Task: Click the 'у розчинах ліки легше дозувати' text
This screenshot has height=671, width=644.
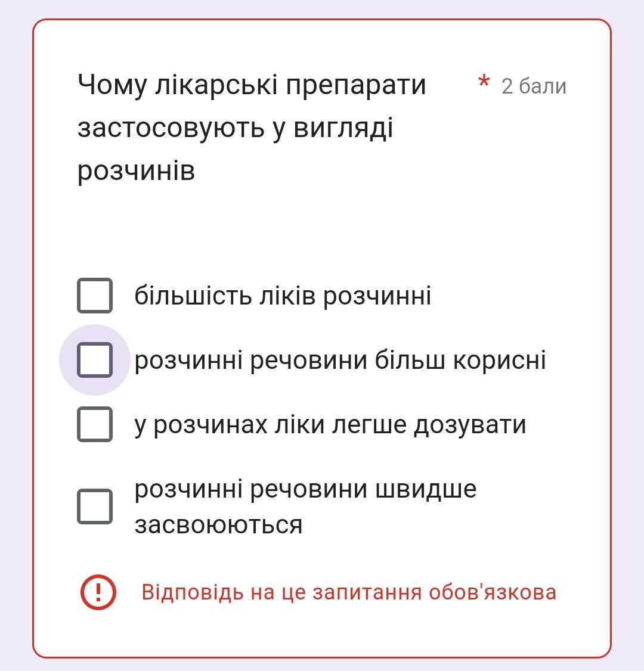Action: [330, 425]
